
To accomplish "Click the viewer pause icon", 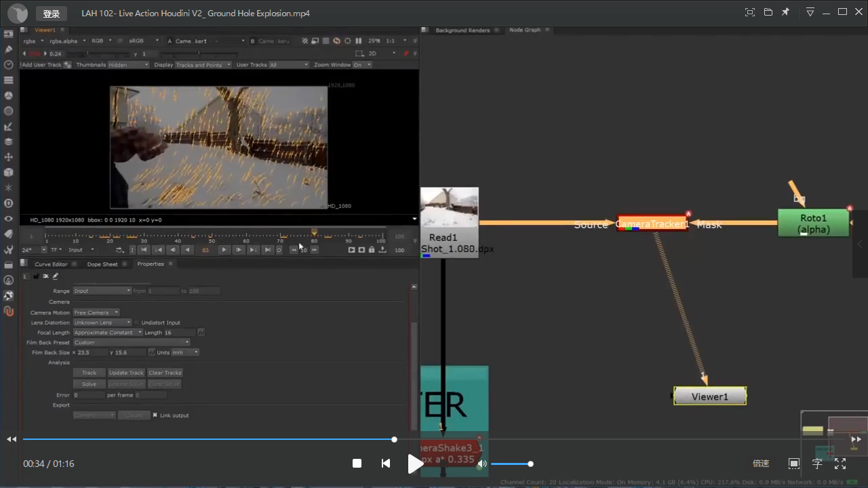I will coord(359,41).
